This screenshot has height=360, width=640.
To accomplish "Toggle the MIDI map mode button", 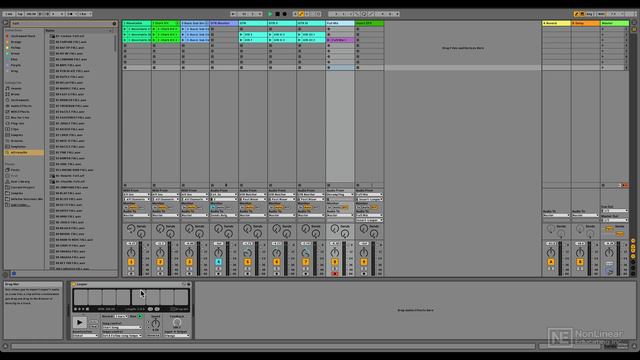I will (x=601, y=14).
